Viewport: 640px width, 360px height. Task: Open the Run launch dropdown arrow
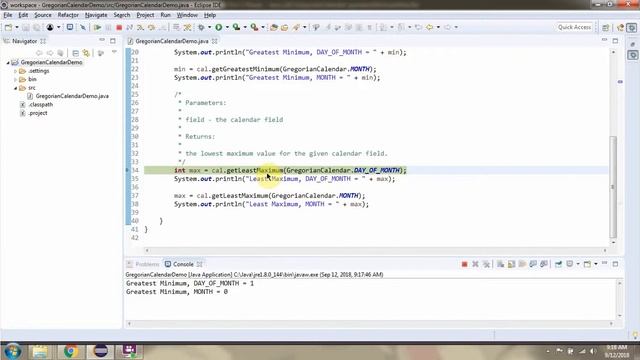click(227, 27)
